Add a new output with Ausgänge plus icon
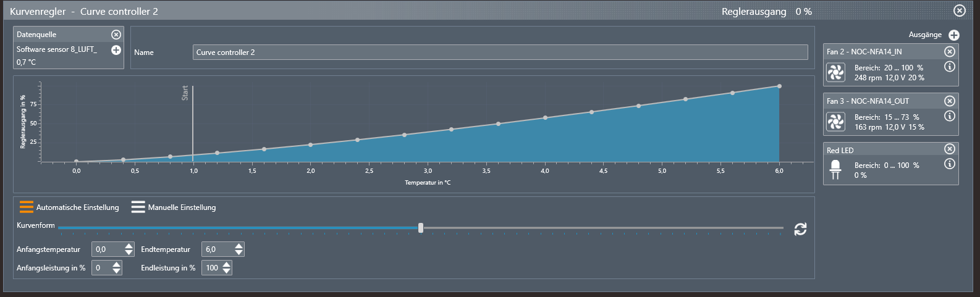 (954, 35)
